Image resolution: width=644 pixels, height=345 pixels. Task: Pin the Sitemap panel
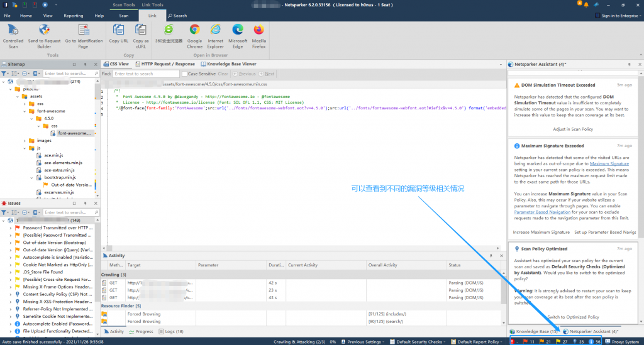click(x=85, y=64)
